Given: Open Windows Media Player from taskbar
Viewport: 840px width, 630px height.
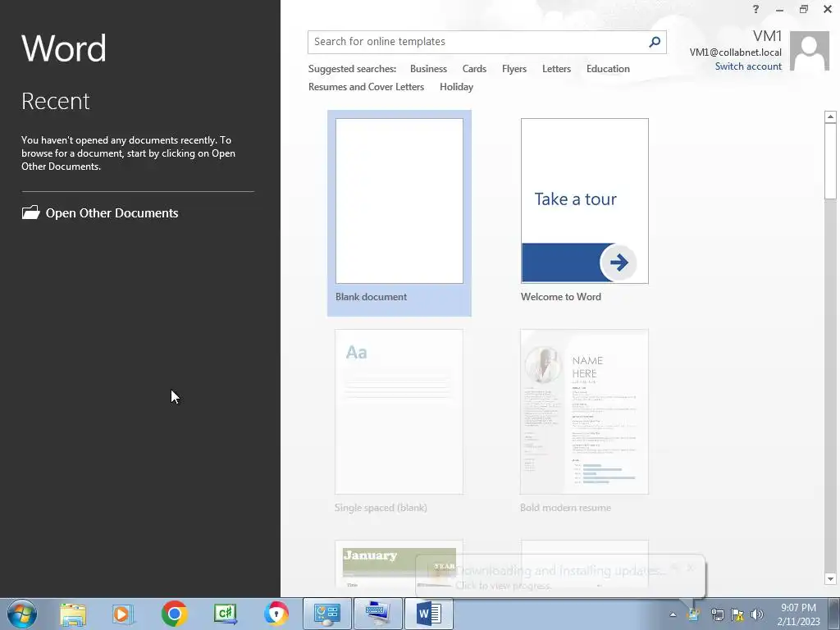Looking at the screenshot, I should point(123,614).
